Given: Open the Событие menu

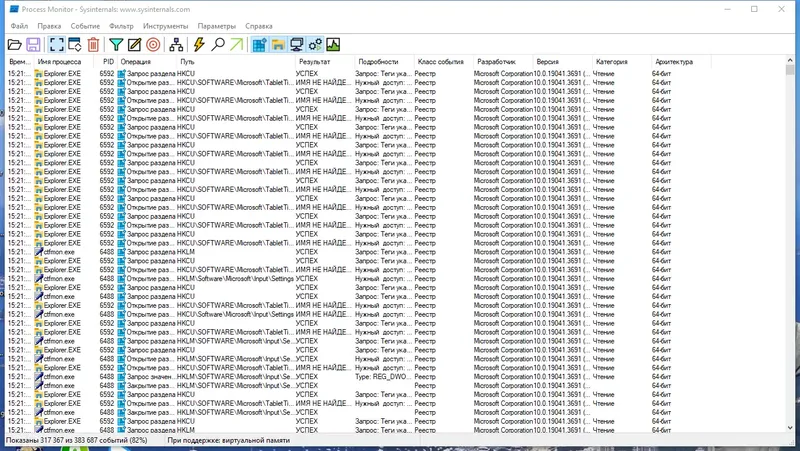Looking at the screenshot, I should (85, 26).
